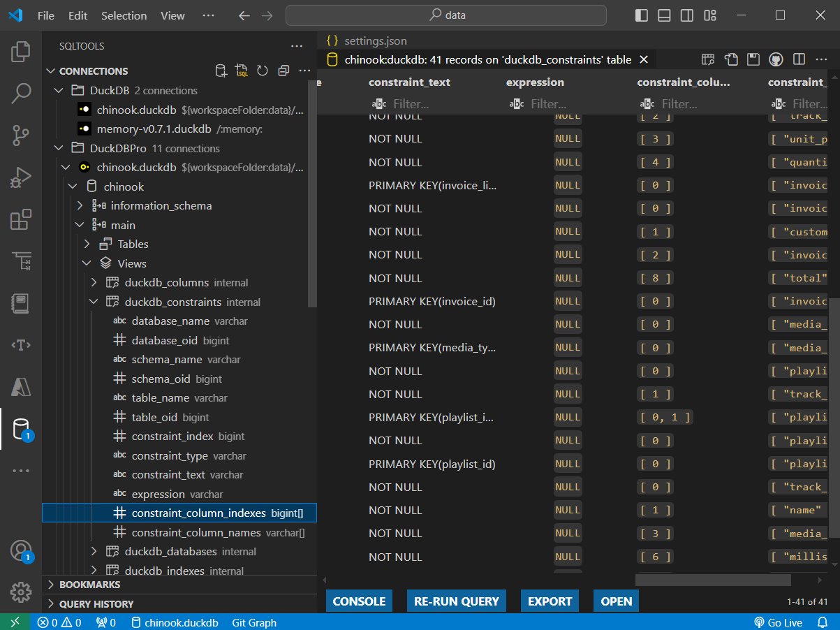The image size is (840, 630).
Task: Focus the expression column Filter field
Action: tap(566, 104)
